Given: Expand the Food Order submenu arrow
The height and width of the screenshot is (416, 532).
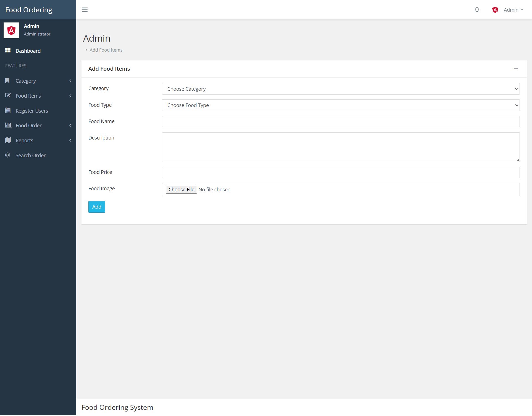Looking at the screenshot, I should pos(70,125).
